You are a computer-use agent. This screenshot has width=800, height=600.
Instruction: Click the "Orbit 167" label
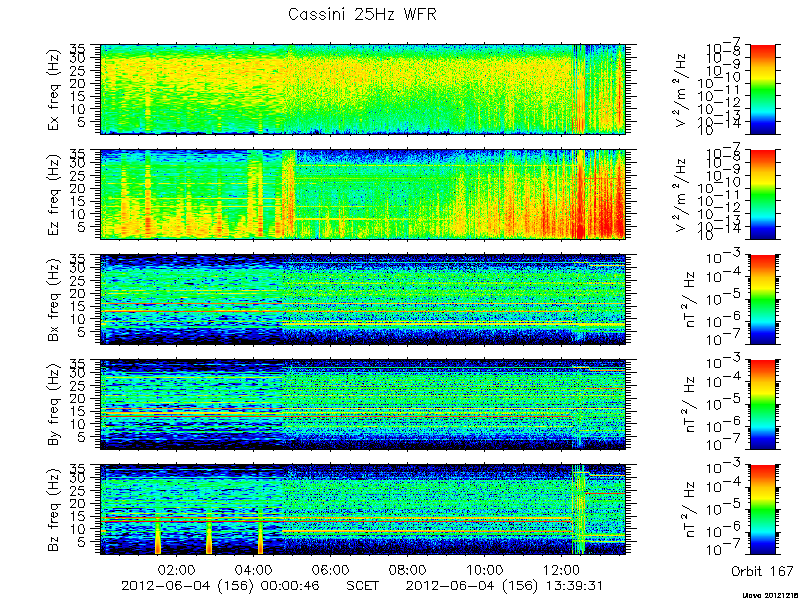pos(762,571)
